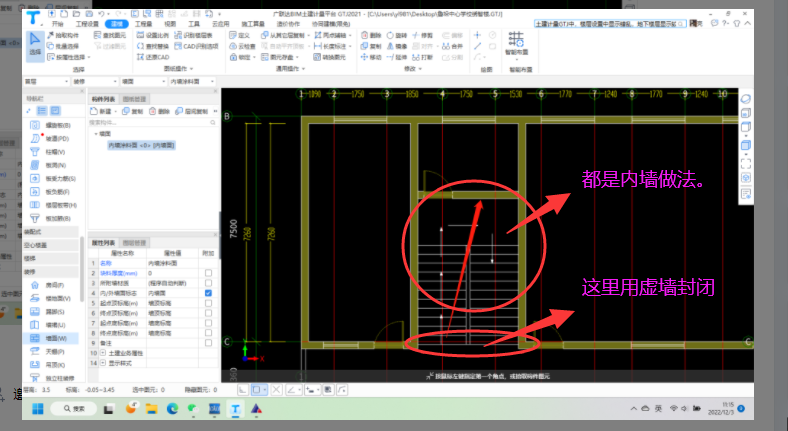
Task: Toggle 附加 checkbox for 起点顶标高(m) row
Action: (208, 303)
